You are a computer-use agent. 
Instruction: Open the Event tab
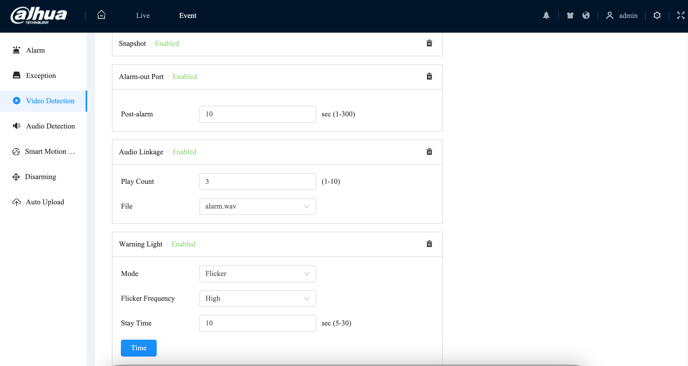pos(187,15)
